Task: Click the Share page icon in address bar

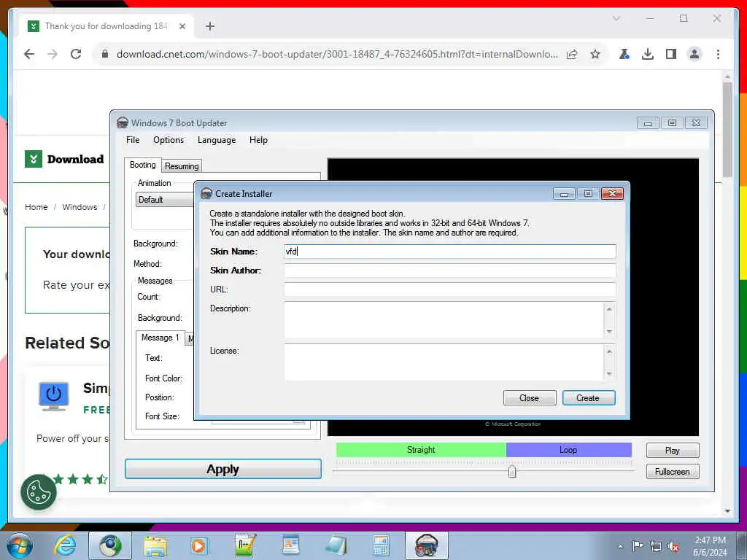Action: click(572, 54)
